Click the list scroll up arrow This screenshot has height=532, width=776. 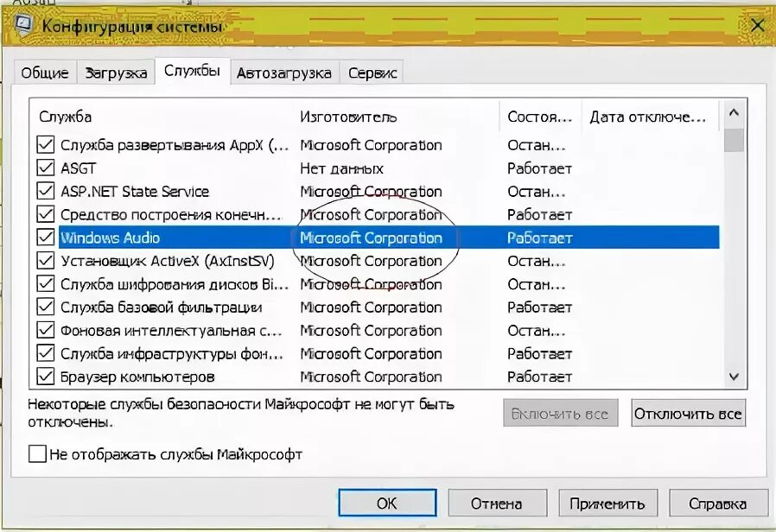coord(734,113)
